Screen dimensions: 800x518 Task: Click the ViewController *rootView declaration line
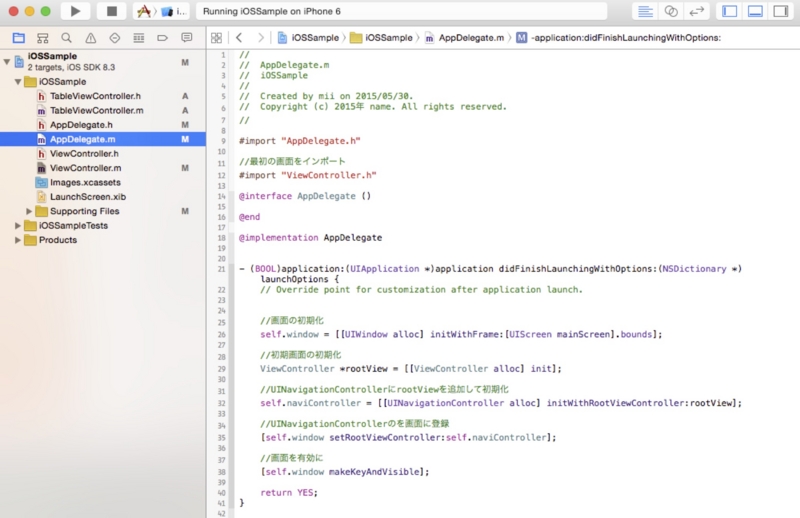click(x=411, y=368)
